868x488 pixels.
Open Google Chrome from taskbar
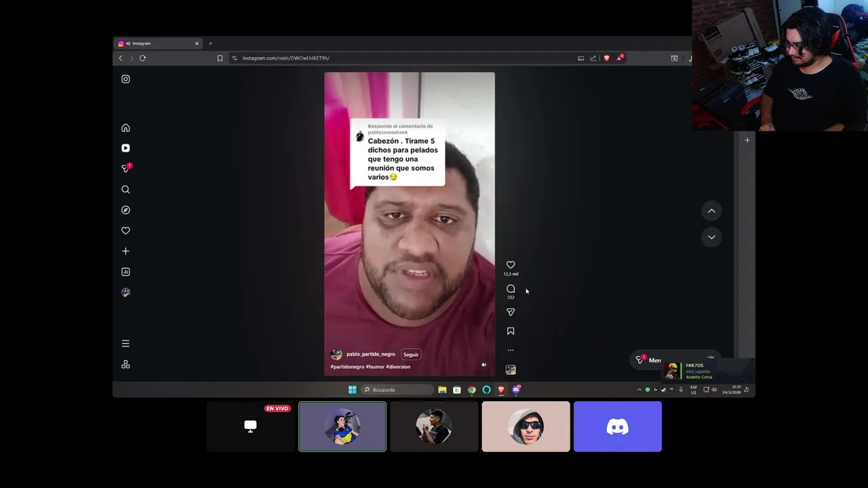point(472,390)
